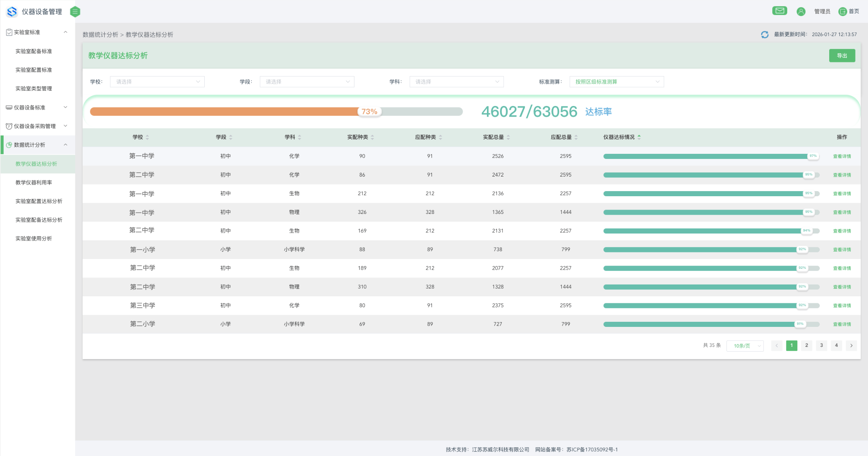Toggle sort on 应配种类 column
Image resolution: width=868 pixels, height=456 pixels.
tap(440, 137)
